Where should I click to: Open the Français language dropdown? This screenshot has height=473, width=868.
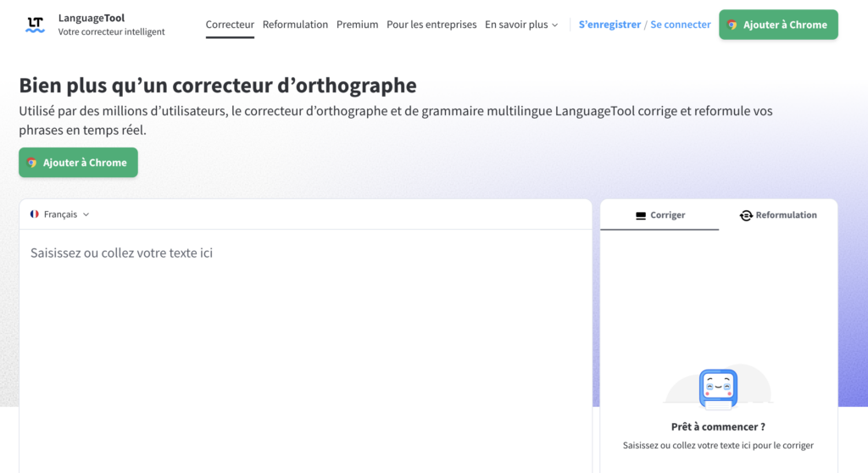point(60,214)
